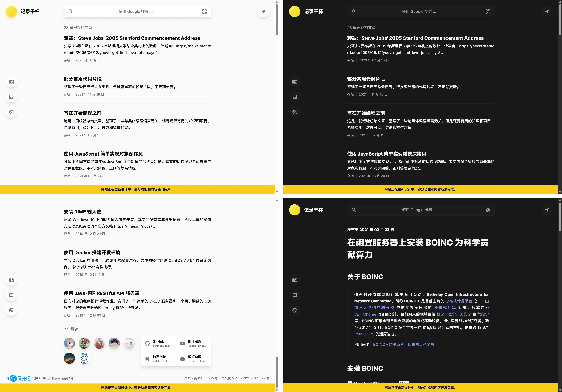562x392 pixels.
Task: Open the article list via book sidebar icon
Action: tap(11, 82)
